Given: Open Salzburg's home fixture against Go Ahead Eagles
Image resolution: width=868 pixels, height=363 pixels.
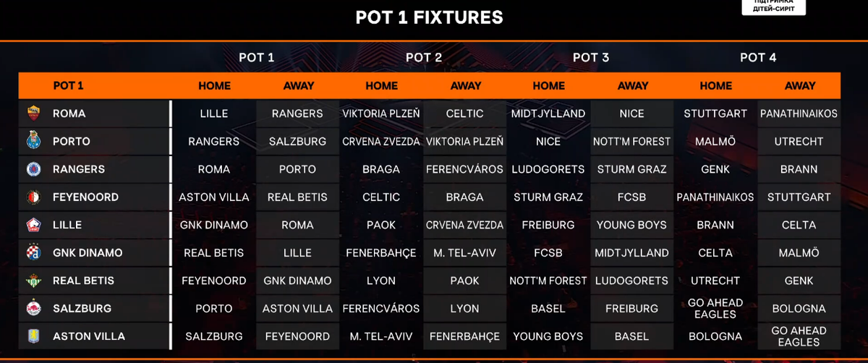Looking at the screenshot, I should point(715,308).
